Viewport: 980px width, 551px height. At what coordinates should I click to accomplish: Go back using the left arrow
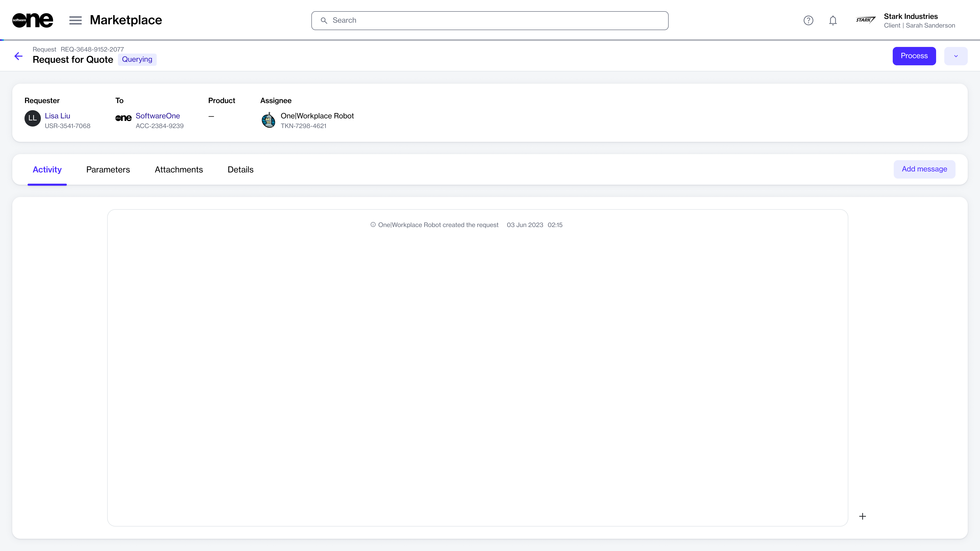coord(18,56)
